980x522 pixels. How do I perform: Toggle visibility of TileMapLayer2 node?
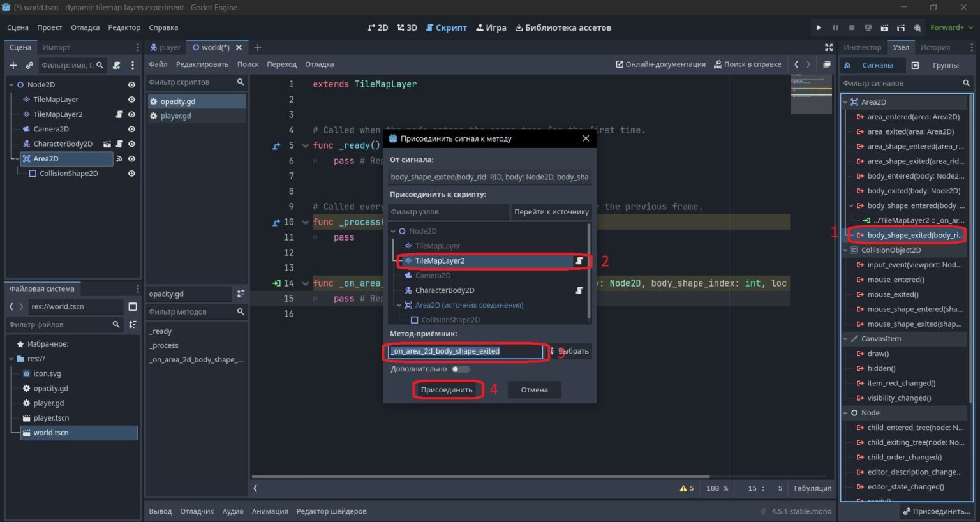pos(131,114)
